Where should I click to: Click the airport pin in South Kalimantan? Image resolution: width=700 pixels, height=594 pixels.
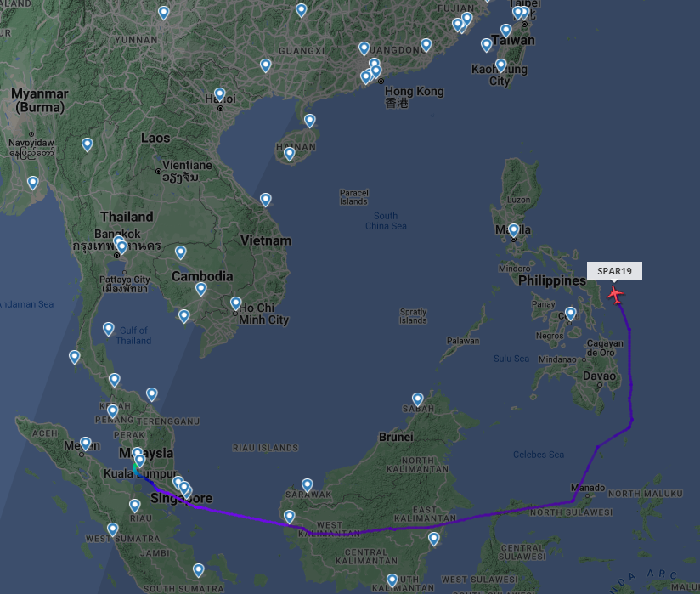pyautogui.click(x=392, y=580)
